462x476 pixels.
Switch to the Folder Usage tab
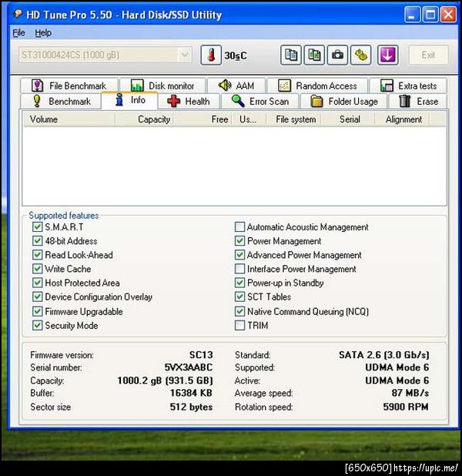[344, 101]
